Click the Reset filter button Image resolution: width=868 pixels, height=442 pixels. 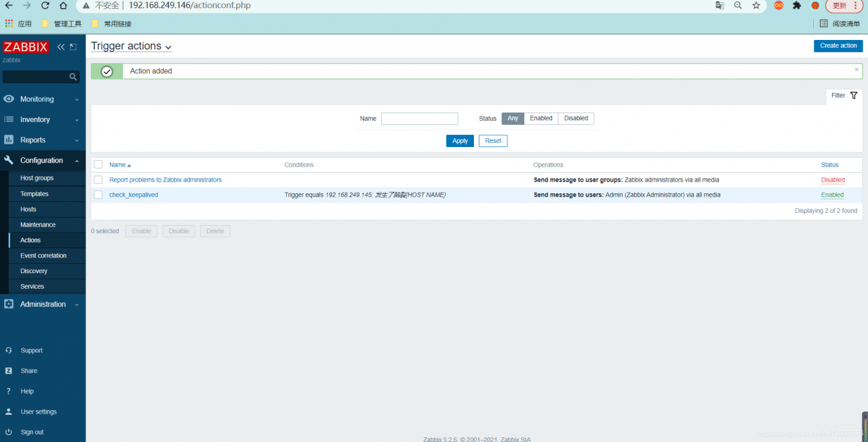tap(493, 141)
